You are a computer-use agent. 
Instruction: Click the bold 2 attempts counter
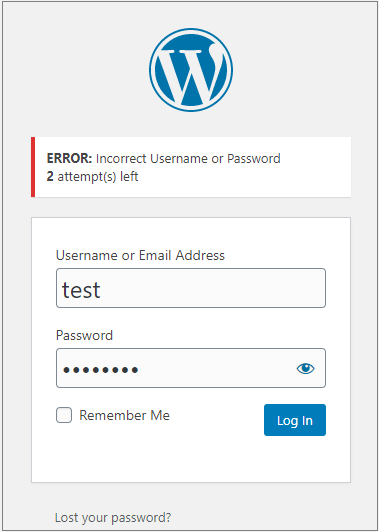point(50,177)
